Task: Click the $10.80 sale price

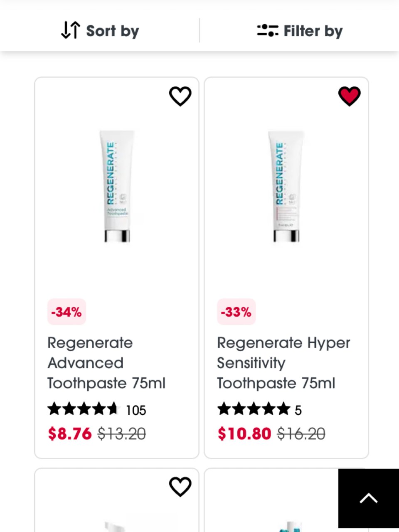Action: pyautogui.click(x=244, y=434)
